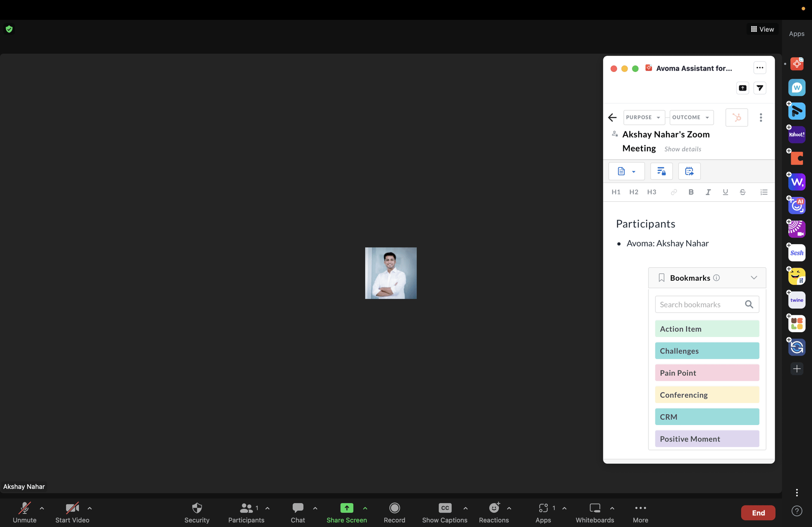Open the Kahoot! app from the Apps sidebar

[796, 134]
